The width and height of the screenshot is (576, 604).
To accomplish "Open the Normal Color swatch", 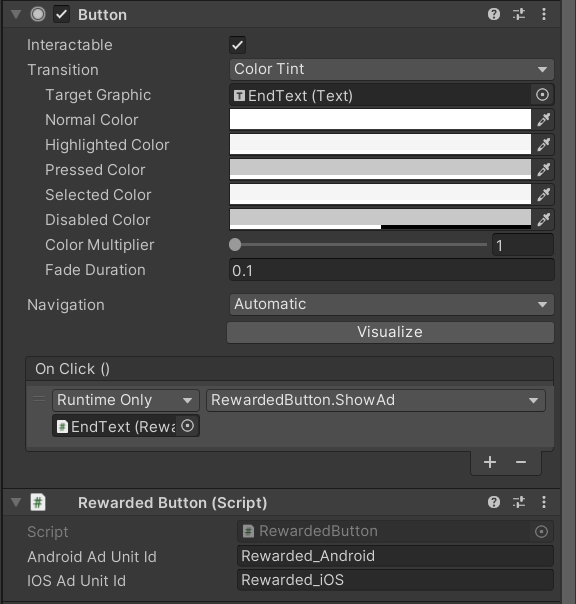I will point(380,119).
